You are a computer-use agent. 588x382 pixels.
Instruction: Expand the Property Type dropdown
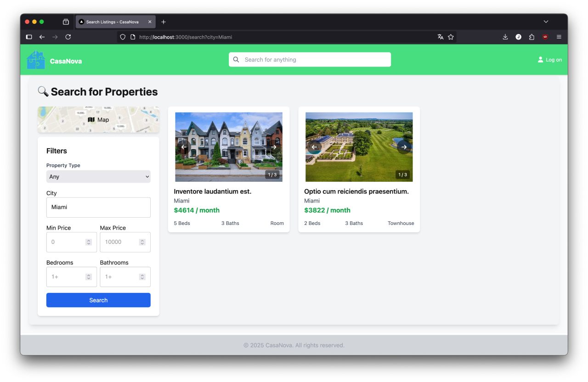point(98,177)
